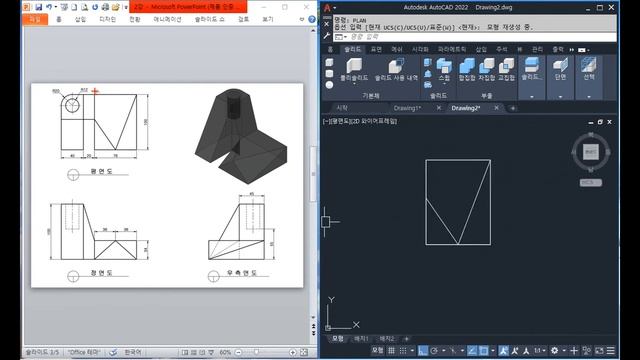This screenshot has width=640, height=360.
Task: Click the Loft icon in solid panel
Action: point(428,85)
